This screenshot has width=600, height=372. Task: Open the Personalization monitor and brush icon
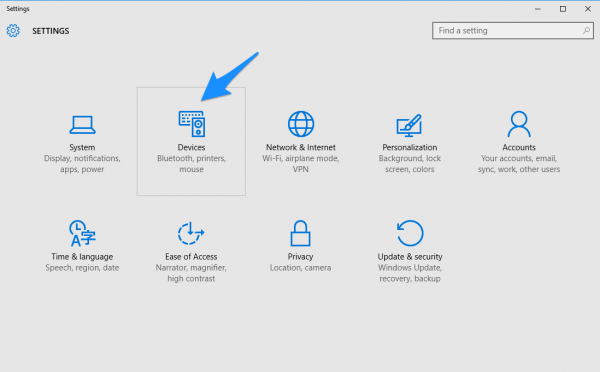click(x=409, y=125)
